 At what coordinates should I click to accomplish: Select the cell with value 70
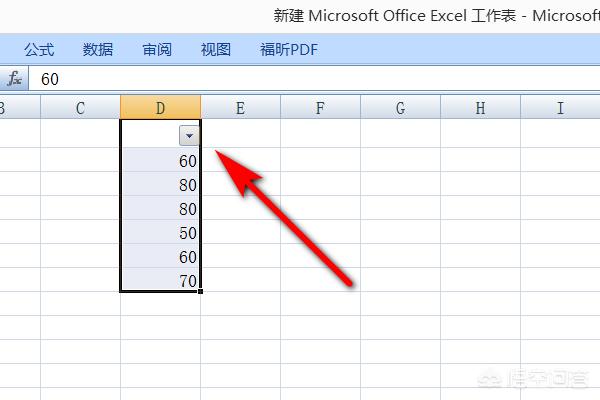coord(160,281)
